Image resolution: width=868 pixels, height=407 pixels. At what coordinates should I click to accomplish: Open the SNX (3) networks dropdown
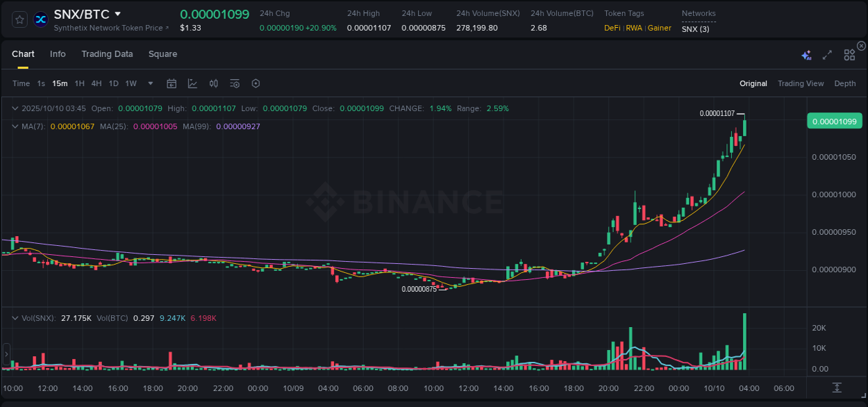pos(696,28)
